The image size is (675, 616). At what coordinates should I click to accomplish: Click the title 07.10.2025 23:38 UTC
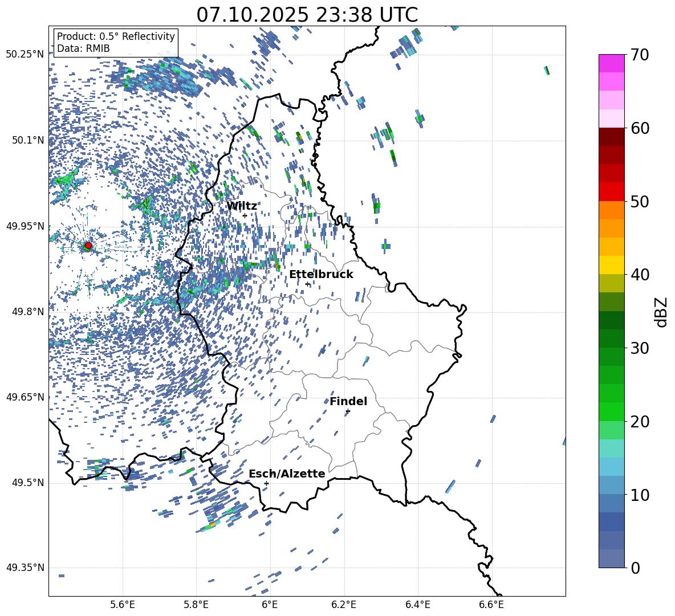(x=307, y=15)
